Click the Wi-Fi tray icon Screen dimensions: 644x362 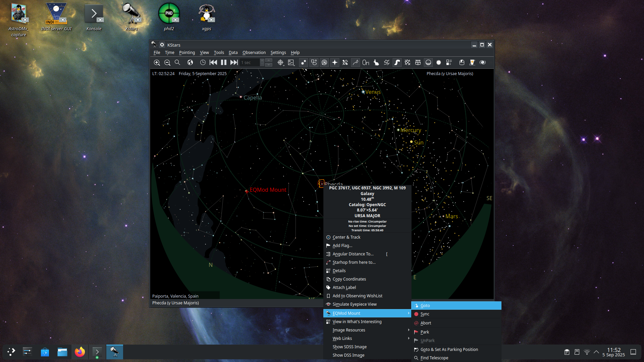(587, 352)
